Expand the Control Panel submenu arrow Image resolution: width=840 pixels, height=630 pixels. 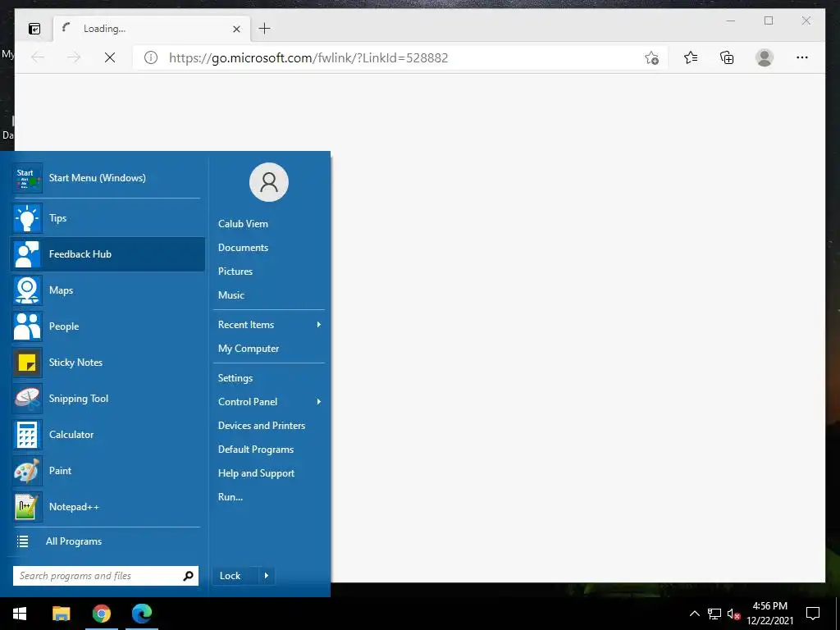tap(319, 402)
